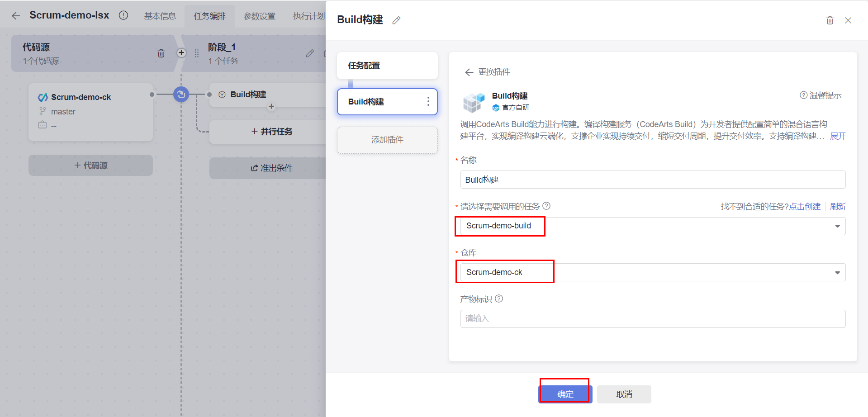
Task: Confirm with the 确定 button
Action: (565, 394)
